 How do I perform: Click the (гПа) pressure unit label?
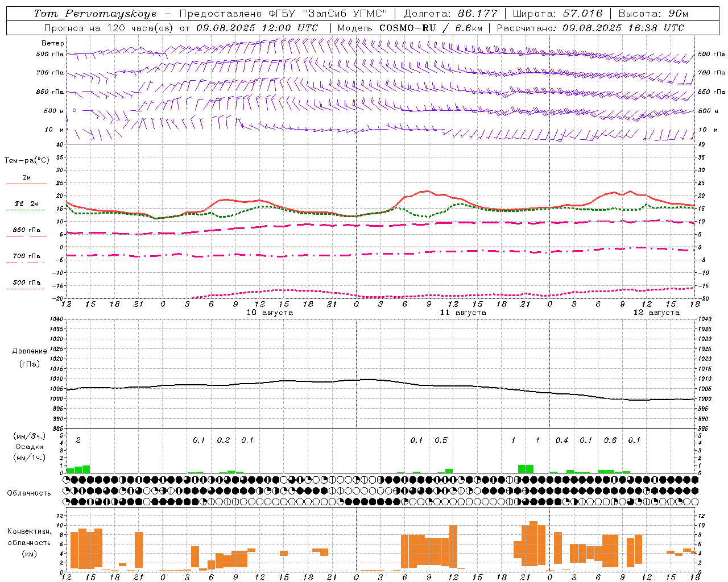point(30,364)
